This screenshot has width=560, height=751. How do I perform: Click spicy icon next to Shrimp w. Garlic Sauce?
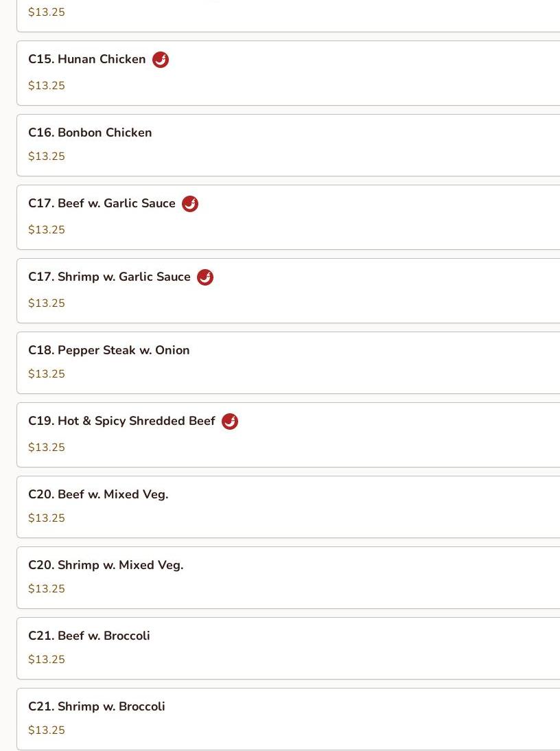pos(205,277)
